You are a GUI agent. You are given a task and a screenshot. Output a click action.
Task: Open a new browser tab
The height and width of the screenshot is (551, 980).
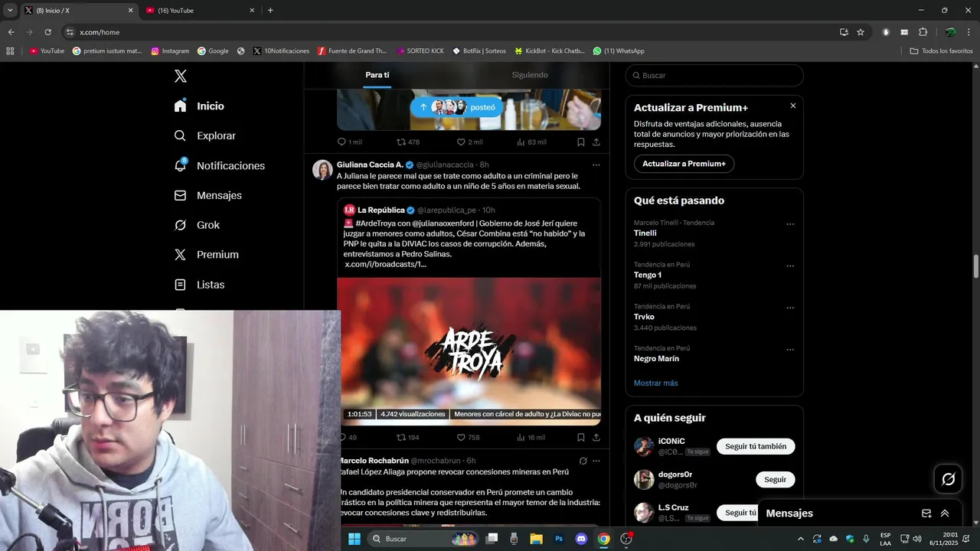270,11
